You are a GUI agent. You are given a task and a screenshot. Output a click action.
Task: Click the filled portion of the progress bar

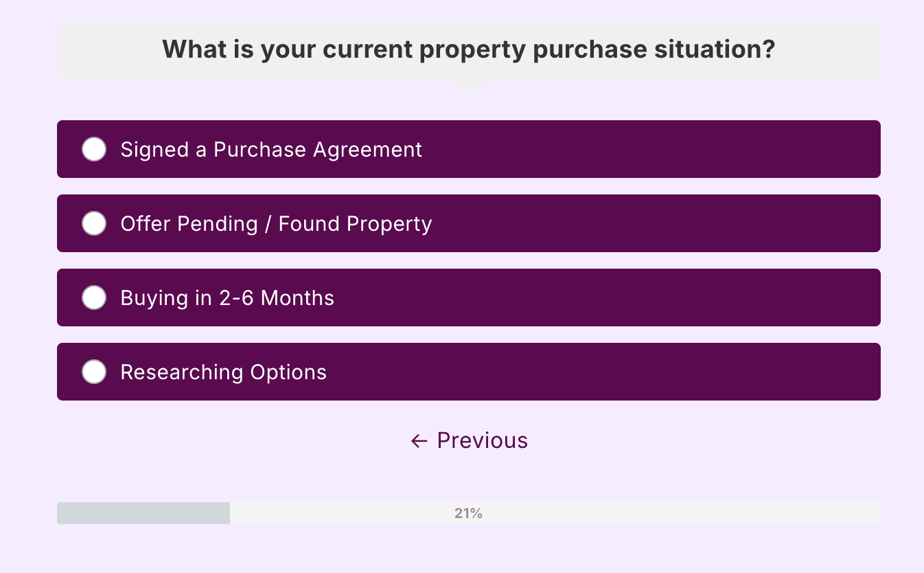(x=143, y=513)
